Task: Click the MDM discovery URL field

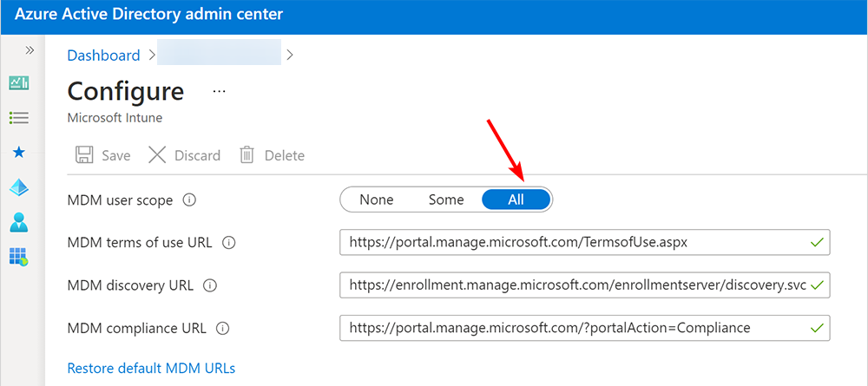Action: click(x=584, y=285)
